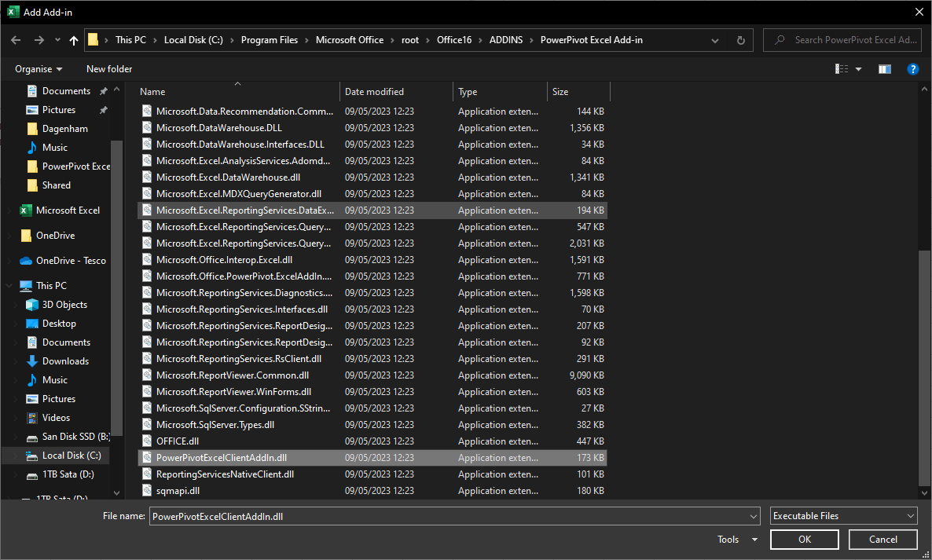Viewport: 932px width, 560px height.
Task: Open Downloads under This PC
Action: coord(65,361)
